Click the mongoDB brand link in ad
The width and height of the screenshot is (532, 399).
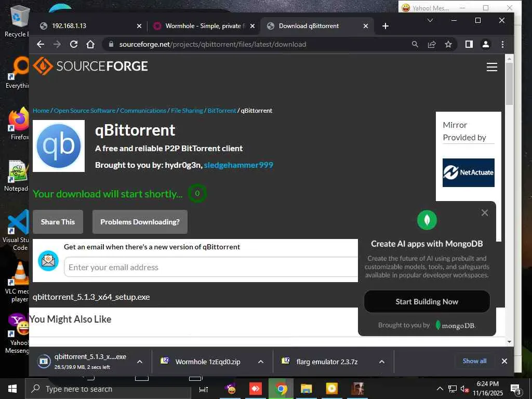pyautogui.click(x=456, y=325)
